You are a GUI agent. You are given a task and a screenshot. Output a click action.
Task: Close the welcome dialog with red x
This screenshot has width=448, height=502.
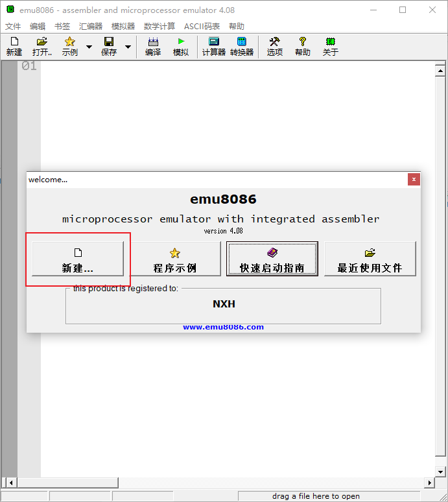(x=414, y=179)
